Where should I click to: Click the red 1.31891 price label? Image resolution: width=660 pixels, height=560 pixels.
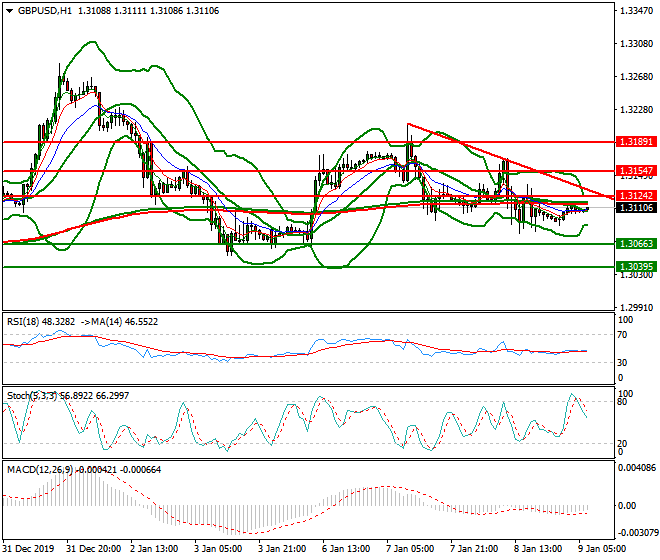click(636, 142)
